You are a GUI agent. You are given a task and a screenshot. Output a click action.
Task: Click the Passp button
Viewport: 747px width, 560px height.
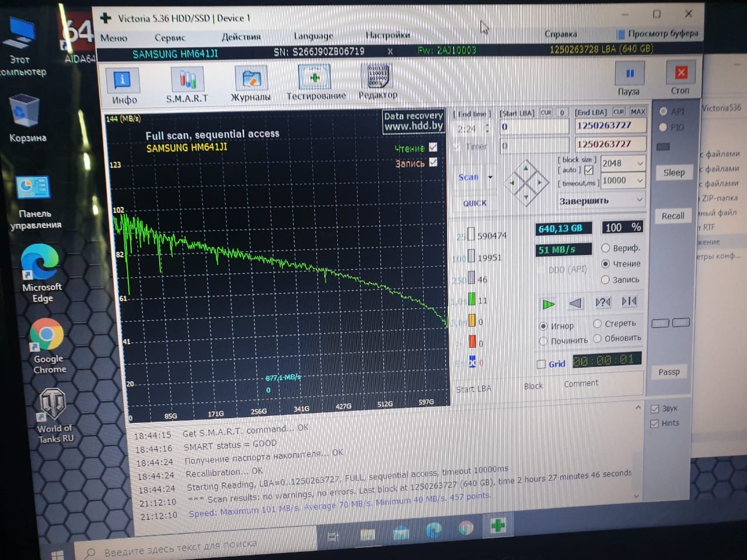(669, 372)
